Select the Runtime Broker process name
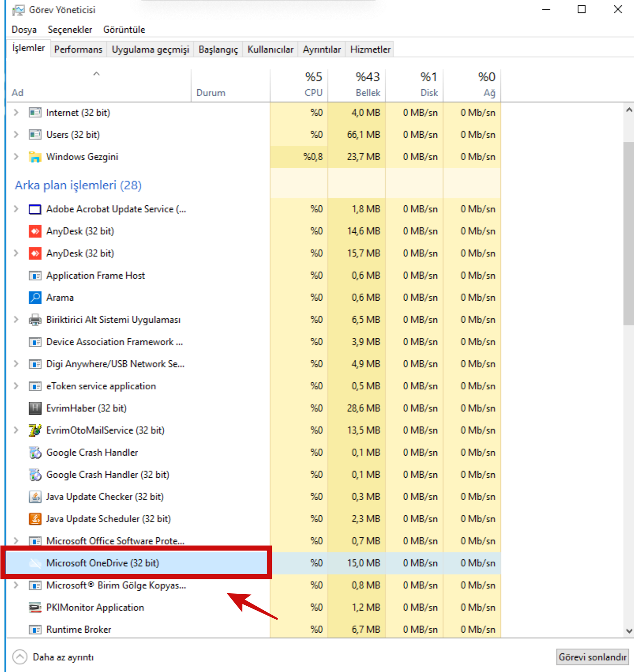The height and width of the screenshot is (672, 634). pos(79,629)
